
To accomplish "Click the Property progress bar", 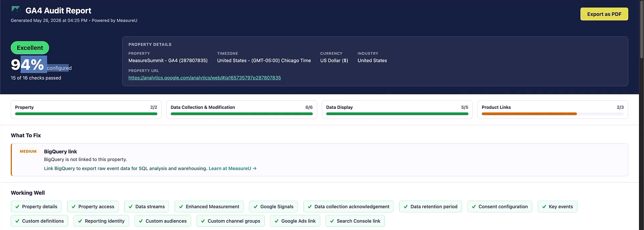I will pyautogui.click(x=86, y=114).
